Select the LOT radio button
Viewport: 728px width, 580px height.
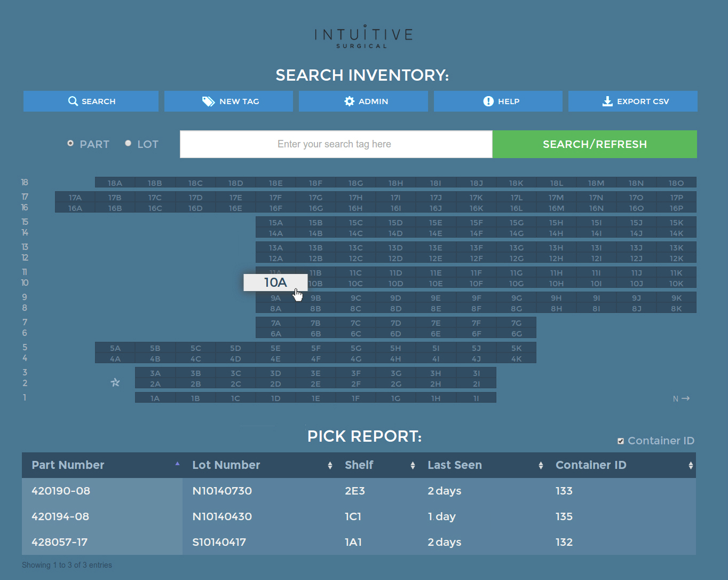pyautogui.click(x=128, y=143)
